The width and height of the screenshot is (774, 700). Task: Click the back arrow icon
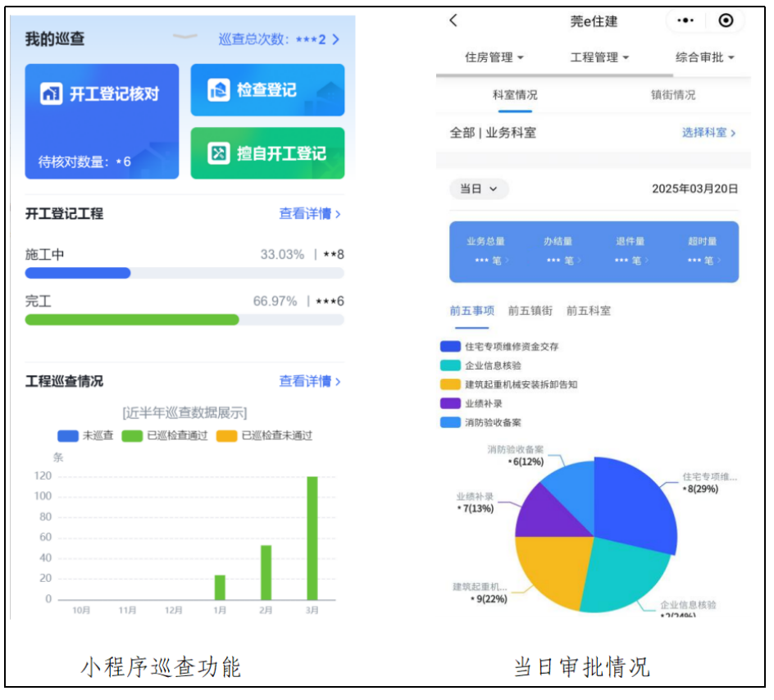(x=453, y=21)
